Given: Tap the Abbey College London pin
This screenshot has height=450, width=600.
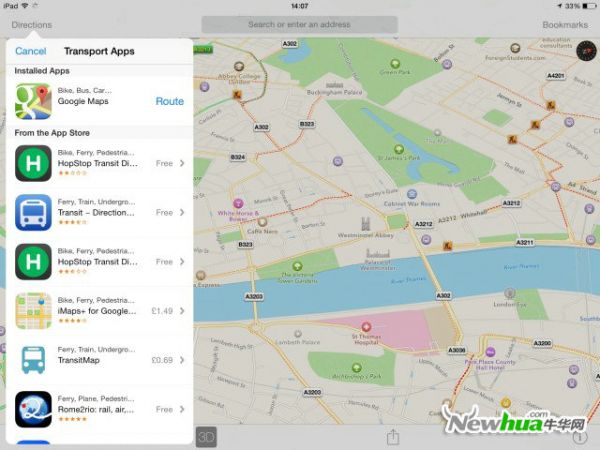Looking at the screenshot, I should click(x=239, y=67).
